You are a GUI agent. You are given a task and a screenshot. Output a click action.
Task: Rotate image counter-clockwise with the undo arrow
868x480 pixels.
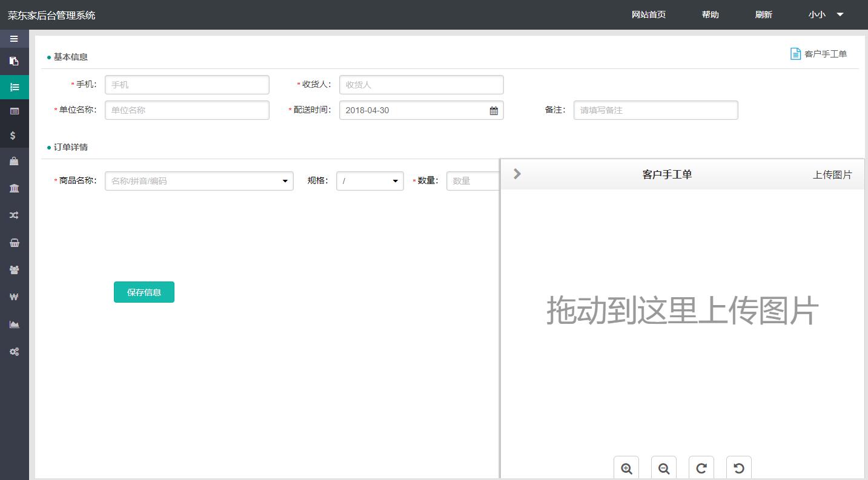(x=739, y=468)
